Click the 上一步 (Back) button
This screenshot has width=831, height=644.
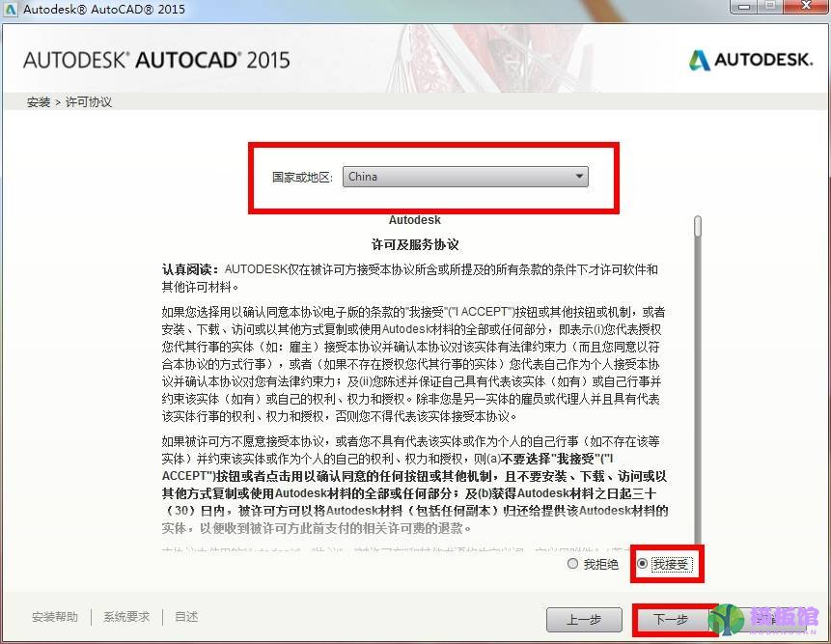pyautogui.click(x=584, y=620)
